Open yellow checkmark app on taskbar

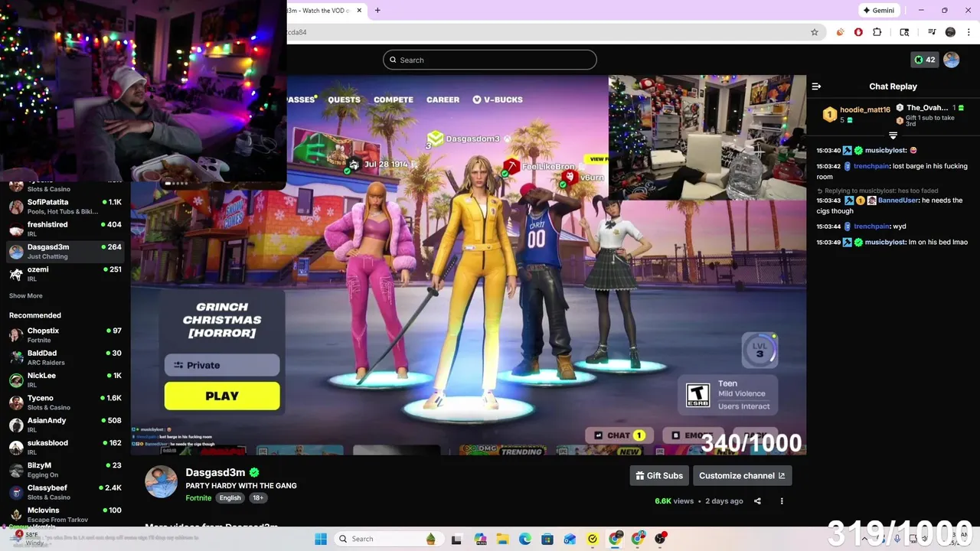pos(593,539)
